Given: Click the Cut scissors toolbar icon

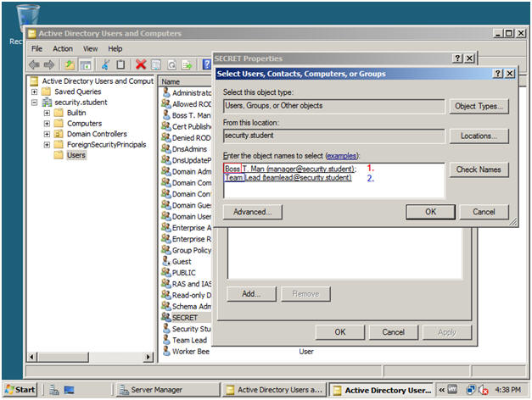Looking at the screenshot, I should point(105,64).
